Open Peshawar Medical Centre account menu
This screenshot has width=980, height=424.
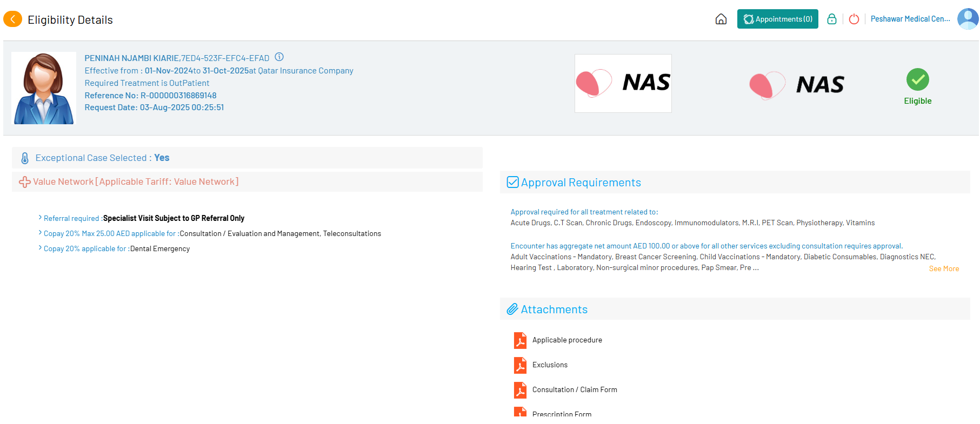(x=910, y=19)
